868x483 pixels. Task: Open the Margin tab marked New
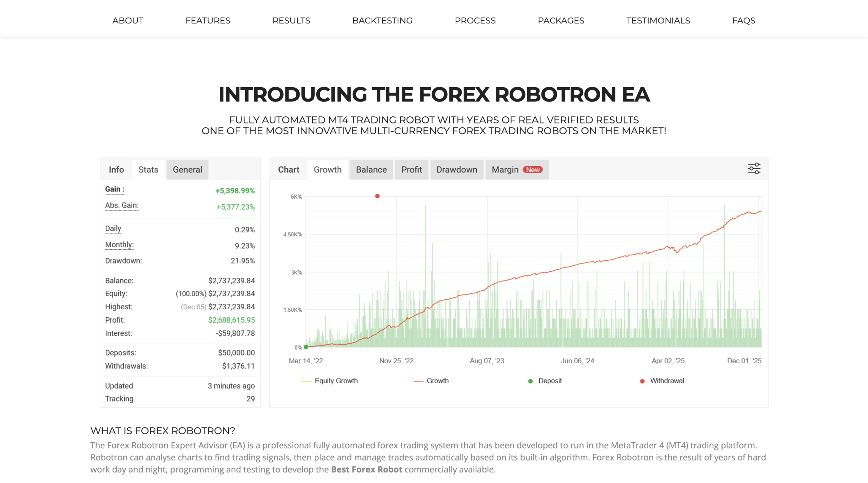516,170
